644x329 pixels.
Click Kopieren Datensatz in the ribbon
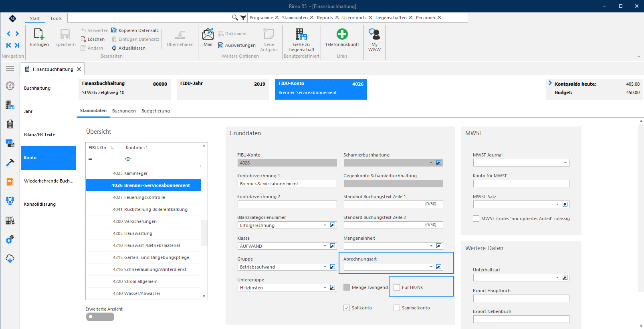135,30
